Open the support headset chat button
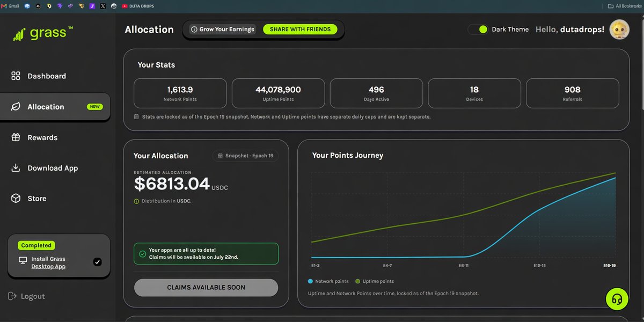 617,299
